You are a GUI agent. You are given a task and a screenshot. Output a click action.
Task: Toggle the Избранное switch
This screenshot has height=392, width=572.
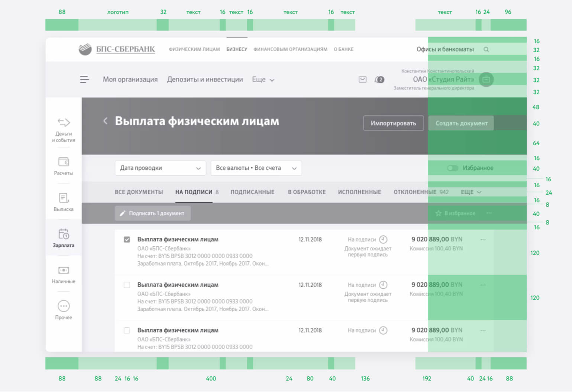[453, 168]
